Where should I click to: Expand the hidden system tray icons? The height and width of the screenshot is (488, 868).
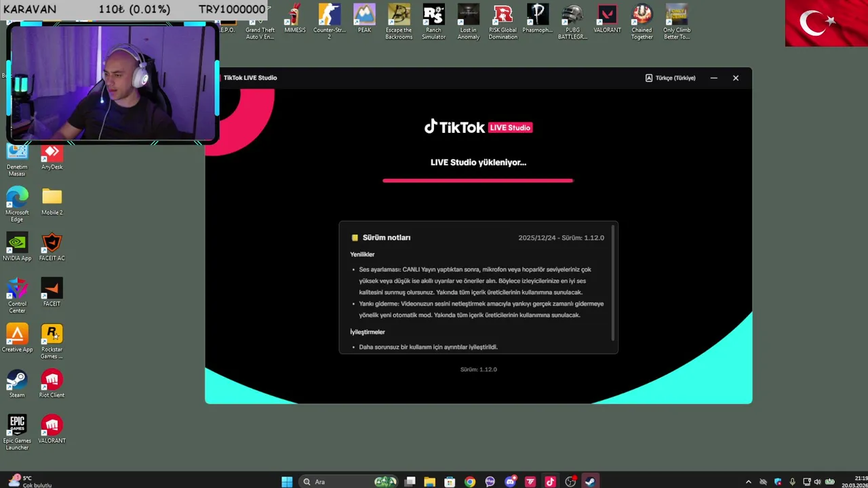[749, 482]
